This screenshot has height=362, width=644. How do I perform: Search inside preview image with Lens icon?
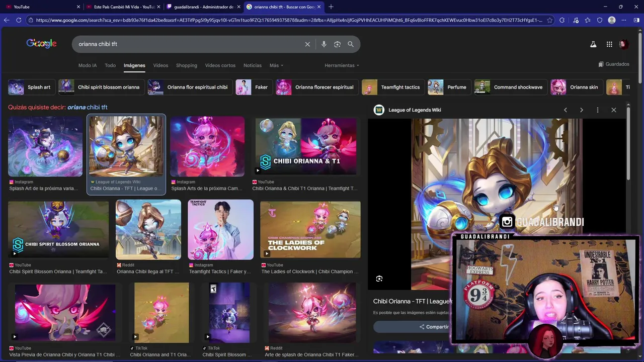coord(379,279)
